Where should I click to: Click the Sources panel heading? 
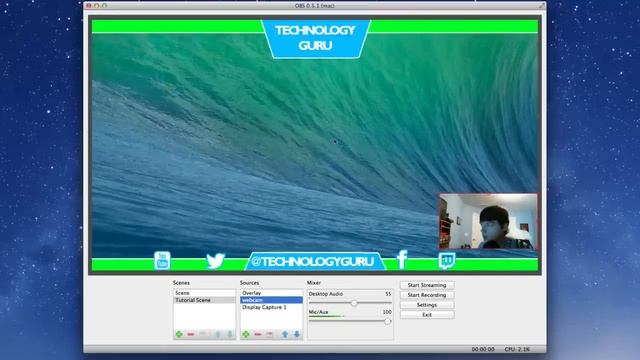[x=249, y=283]
